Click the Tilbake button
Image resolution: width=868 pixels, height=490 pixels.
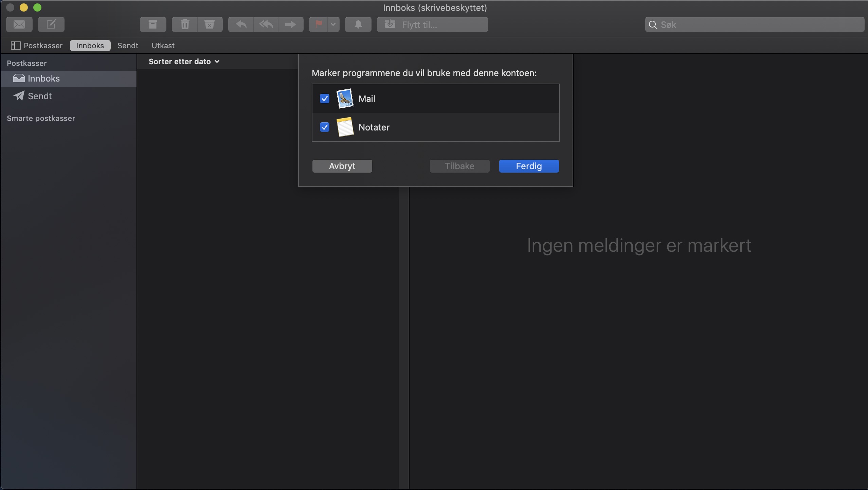pos(460,166)
